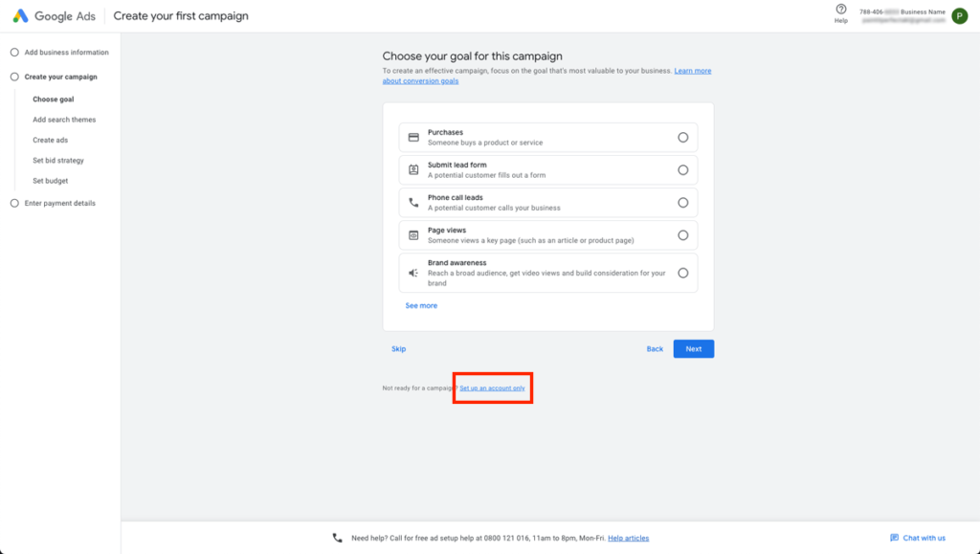Click the Skip link
Image resolution: width=980 pixels, height=554 pixels.
(398, 349)
